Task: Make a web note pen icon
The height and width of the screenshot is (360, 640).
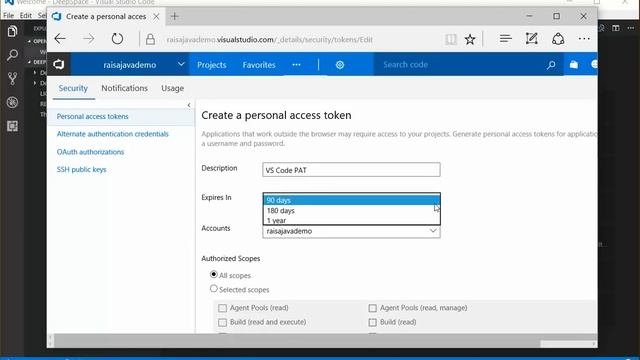Action: (531, 39)
